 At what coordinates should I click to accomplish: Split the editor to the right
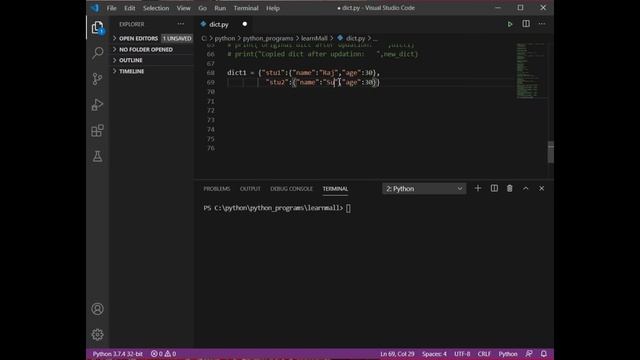[x=526, y=24]
